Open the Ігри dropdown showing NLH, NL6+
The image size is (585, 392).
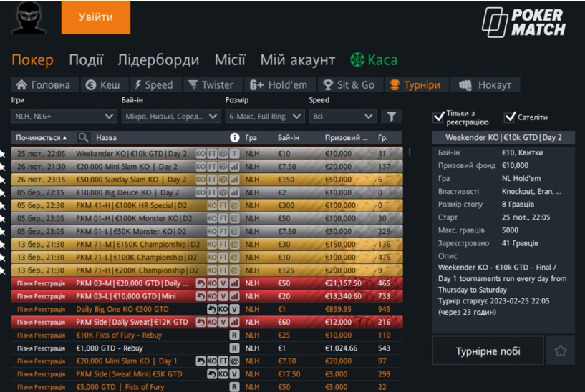pos(64,116)
